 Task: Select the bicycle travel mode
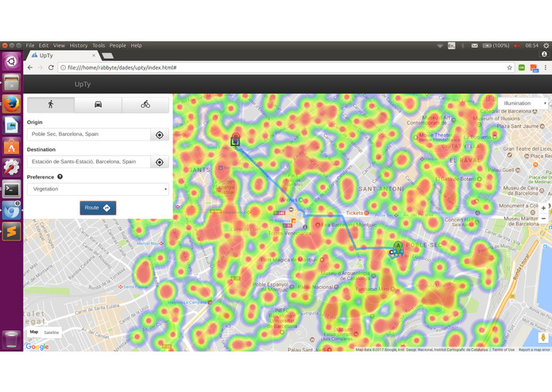coord(145,105)
